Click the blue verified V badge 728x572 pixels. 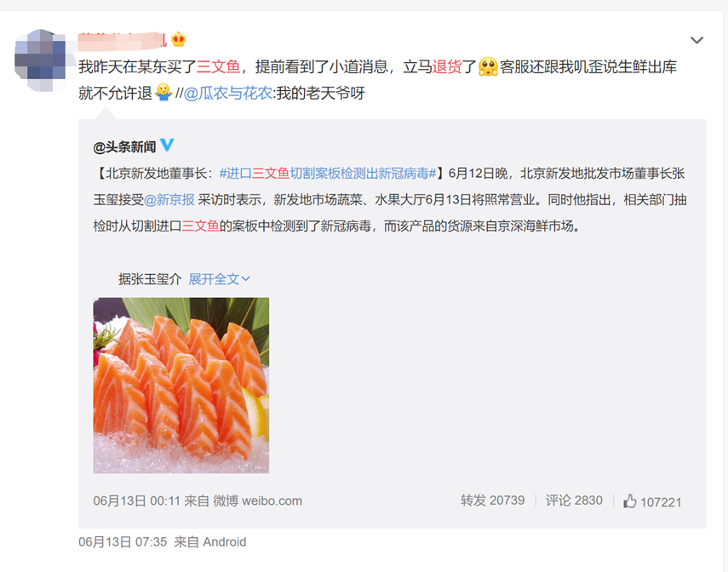pos(167,145)
